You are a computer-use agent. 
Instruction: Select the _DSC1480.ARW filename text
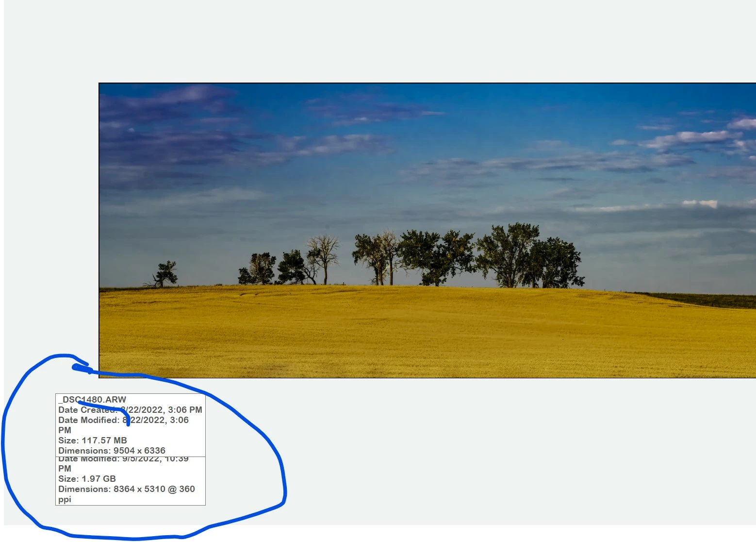click(92, 400)
